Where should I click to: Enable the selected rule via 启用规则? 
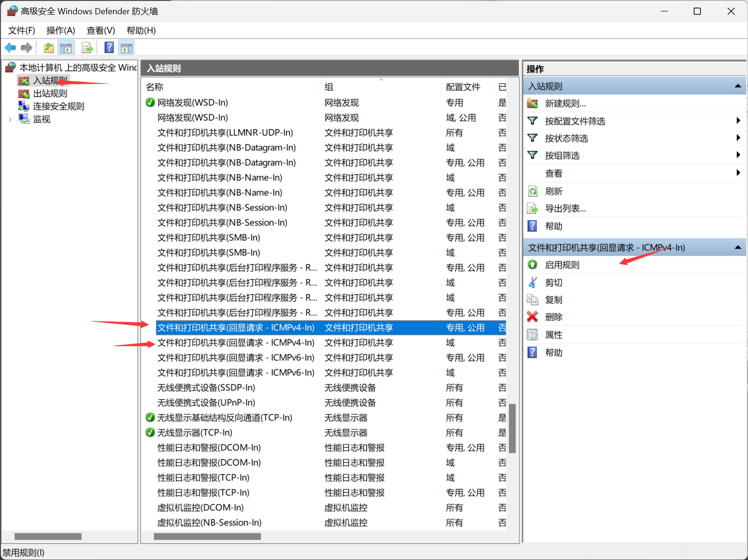point(562,265)
